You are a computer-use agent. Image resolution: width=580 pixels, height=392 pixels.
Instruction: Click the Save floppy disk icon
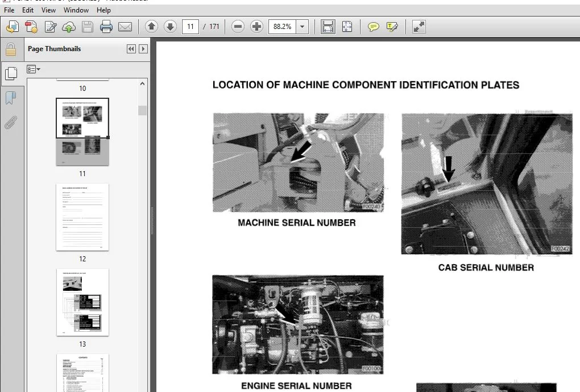pyautogui.click(x=88, y=27)
